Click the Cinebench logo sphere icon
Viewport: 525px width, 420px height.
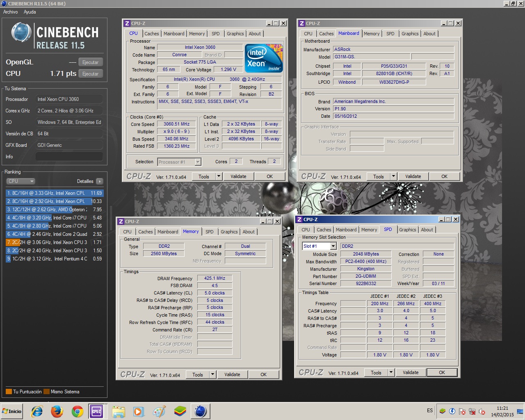(x=21, y=32)
